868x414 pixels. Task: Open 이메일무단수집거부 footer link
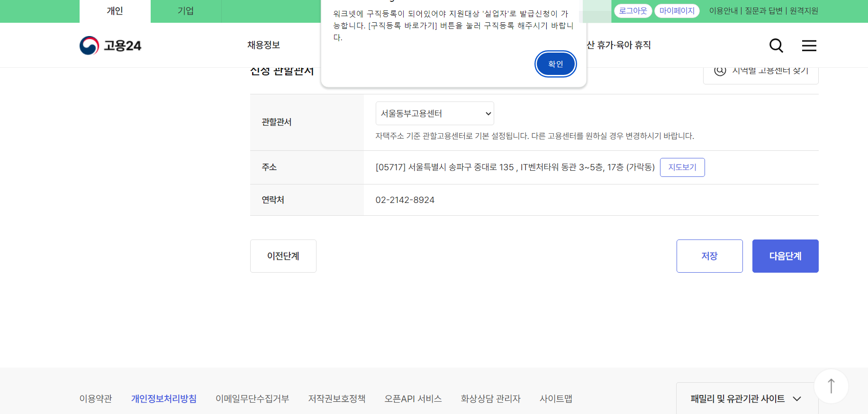click(253, 399)
